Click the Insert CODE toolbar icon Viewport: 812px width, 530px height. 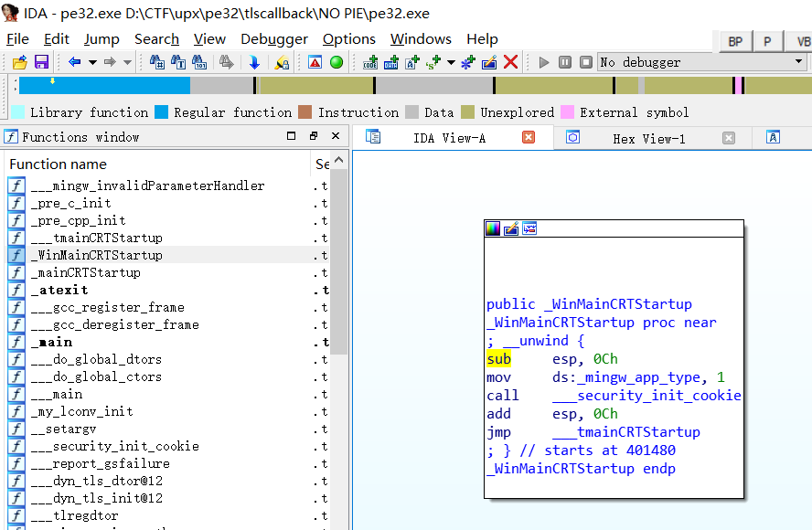point(370,62)
